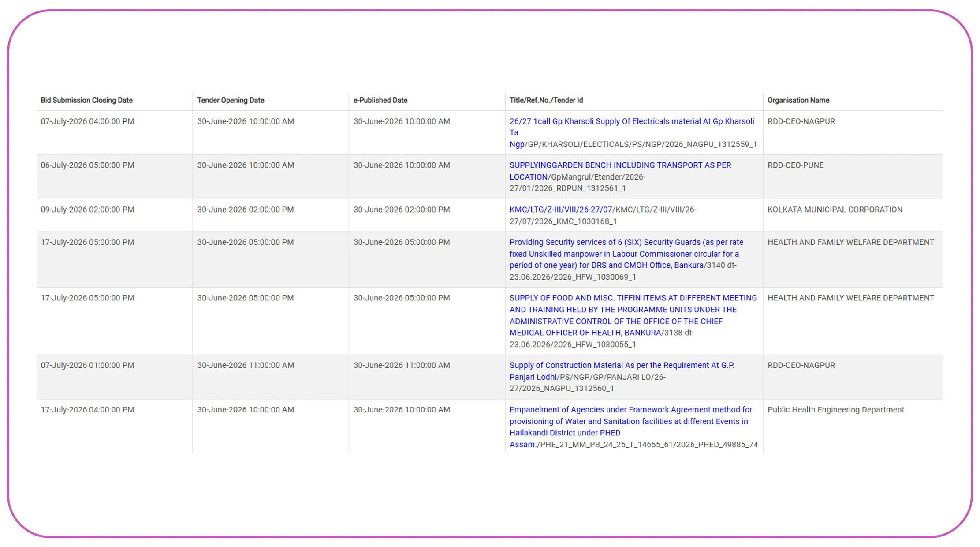Image resolution: width=980 pixels, height=547 pixels.
Task: Click the e-Published Date column header
Action: tap(380, 100)
